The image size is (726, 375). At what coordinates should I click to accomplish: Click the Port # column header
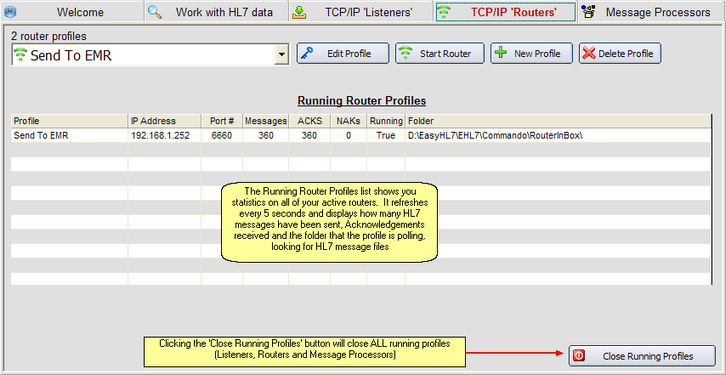point(222,121)
